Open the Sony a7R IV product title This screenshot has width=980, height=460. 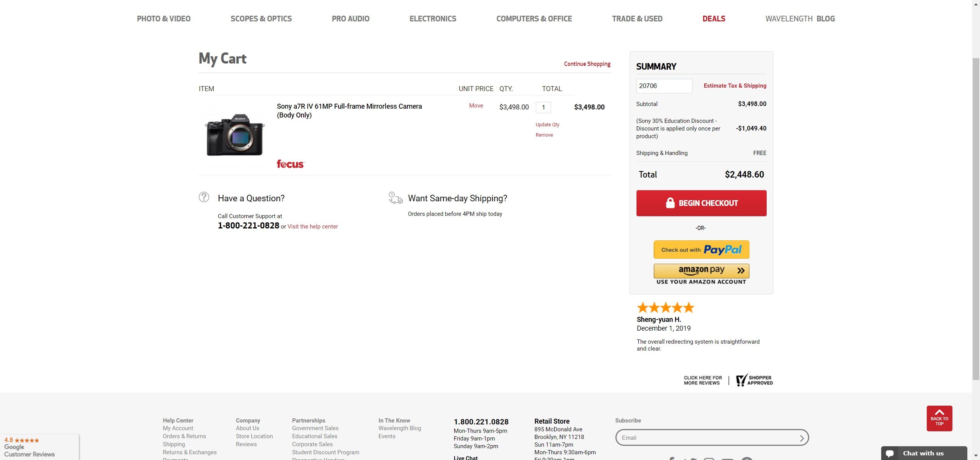(349, 111)
